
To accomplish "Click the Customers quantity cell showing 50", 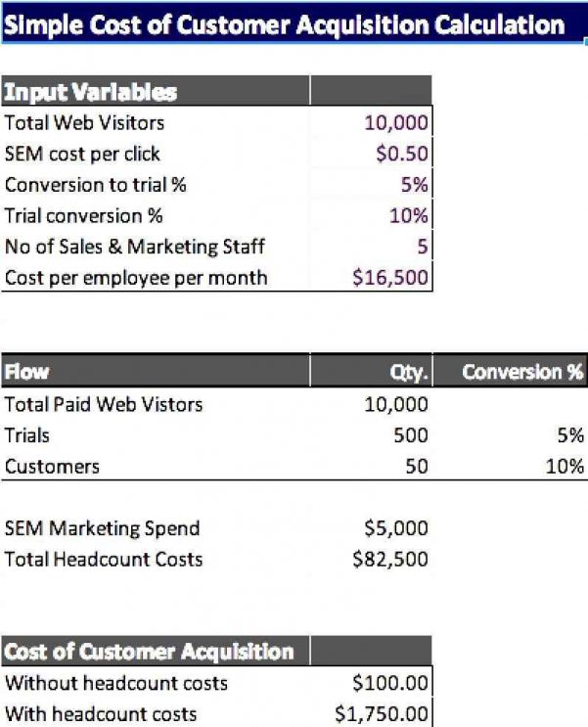I will [371, 466].
